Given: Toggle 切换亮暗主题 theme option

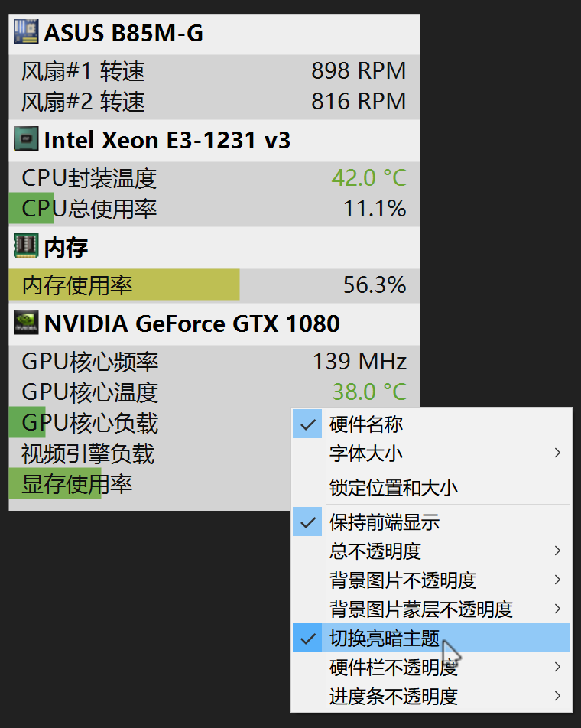Looking at the screenshot, I should point(308,639).
